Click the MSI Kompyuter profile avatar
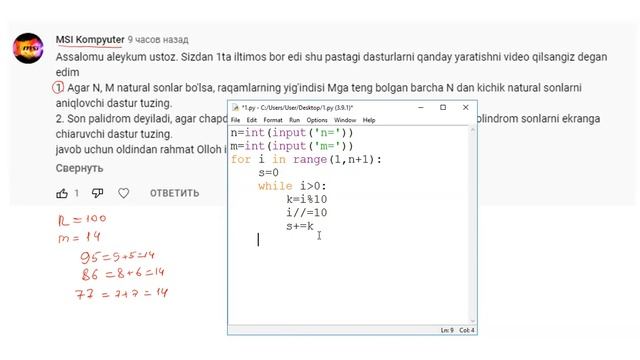This screenshot has width=640, height=360. coord(28,48)
